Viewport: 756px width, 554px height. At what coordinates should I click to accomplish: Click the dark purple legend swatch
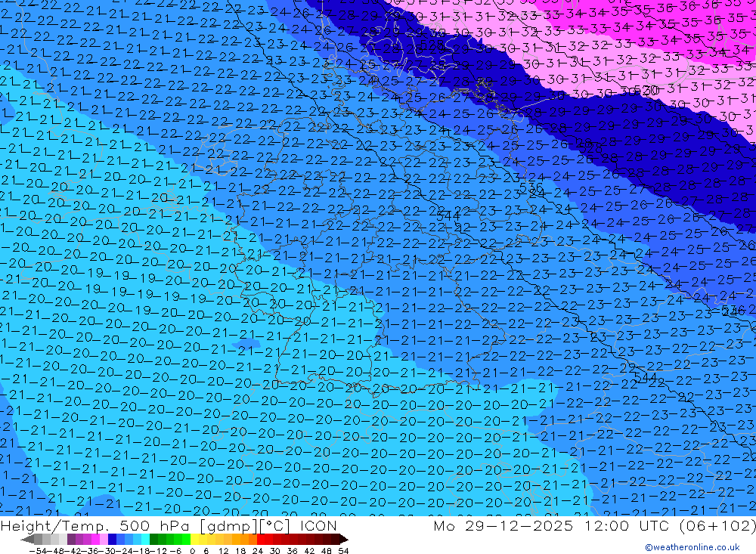[x=71, y=539]
